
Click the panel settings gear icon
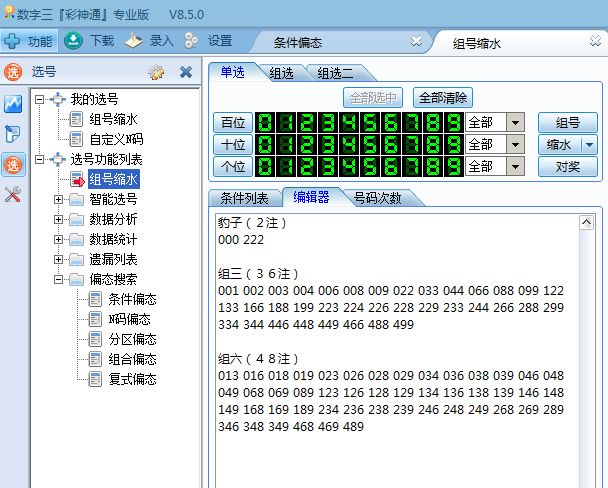coord(156,72)
